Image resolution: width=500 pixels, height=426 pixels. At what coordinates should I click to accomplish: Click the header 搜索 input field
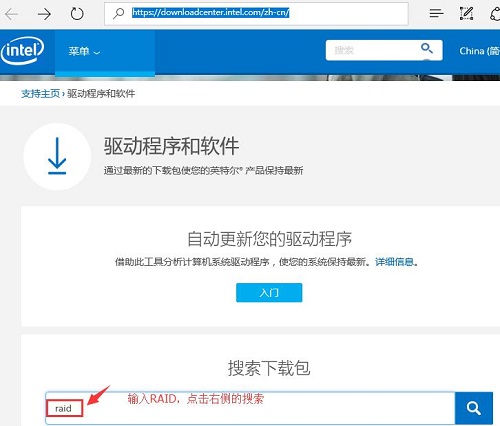pos(372,50)
